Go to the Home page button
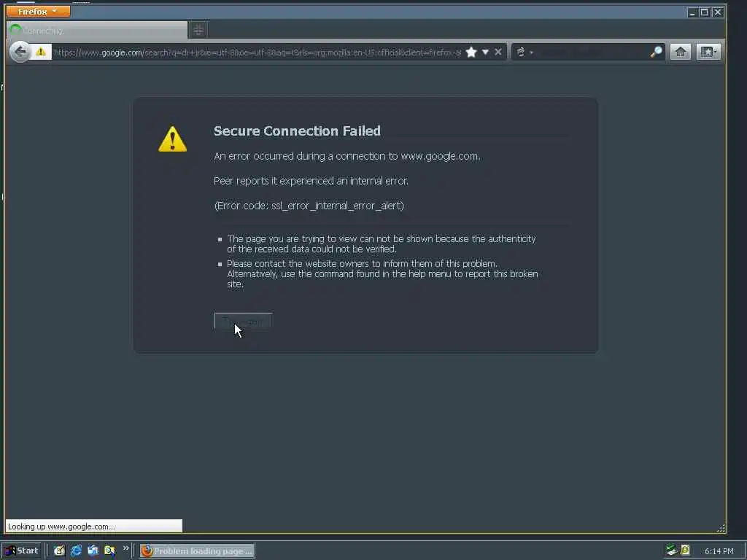This screenshot has height=560, width=747. (680, 52)
